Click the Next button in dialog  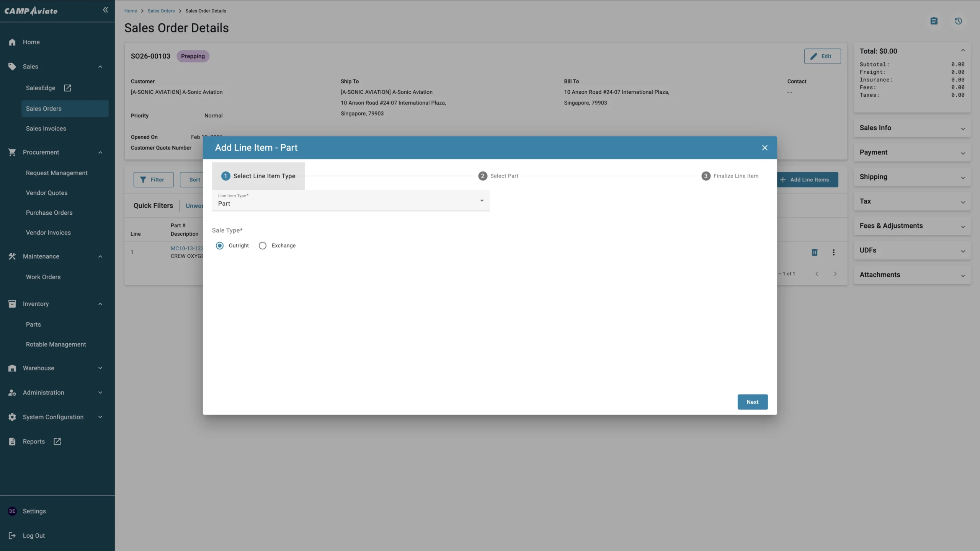753,402
